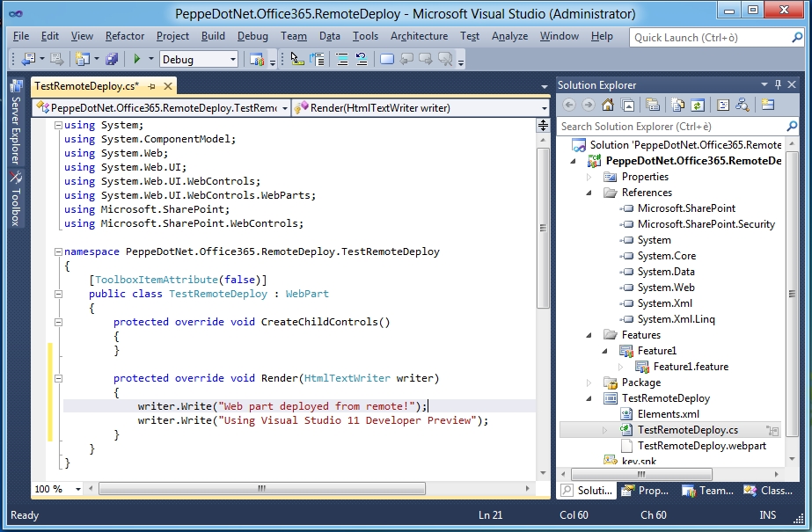Image resolution: width=812 pixels, height=532 pixels.
Task: Open the File menu
Action: pos(21,36)
